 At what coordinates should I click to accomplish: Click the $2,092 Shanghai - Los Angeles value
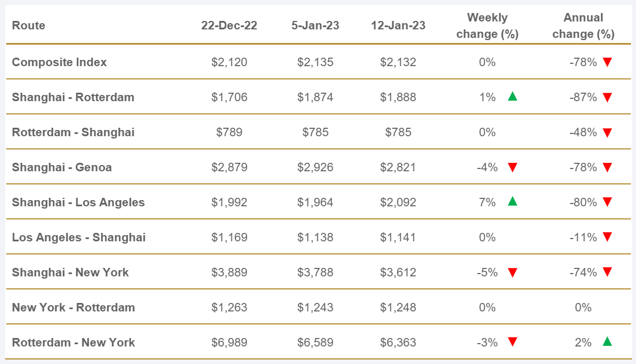coord(398,202)
